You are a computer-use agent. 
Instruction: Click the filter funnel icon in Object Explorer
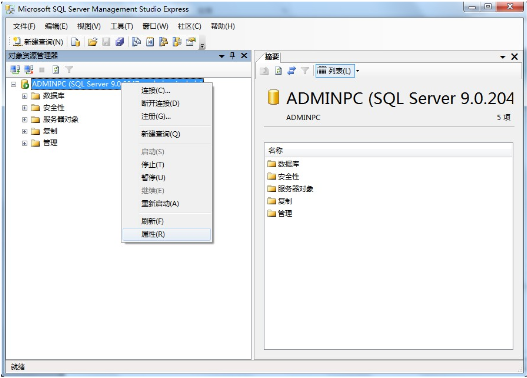[x=69, y=70]
